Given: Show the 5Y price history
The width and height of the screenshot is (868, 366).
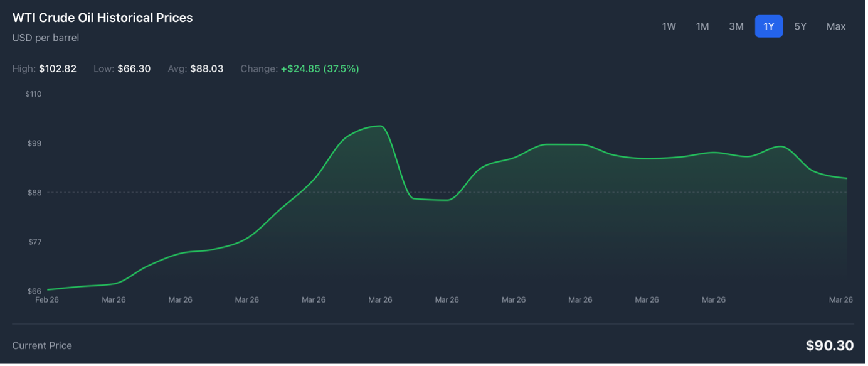Looking at the screenshot, I should tap(800, 26).
